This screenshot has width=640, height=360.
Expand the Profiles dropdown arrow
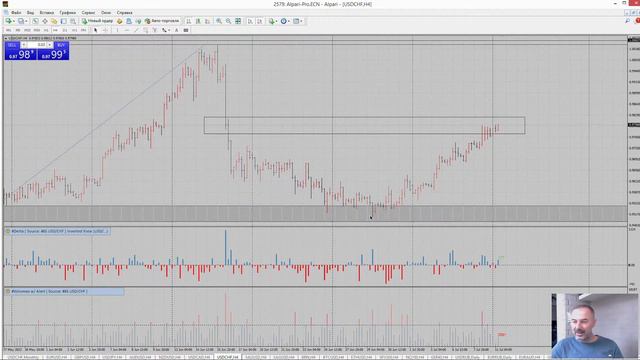[26, 21]
